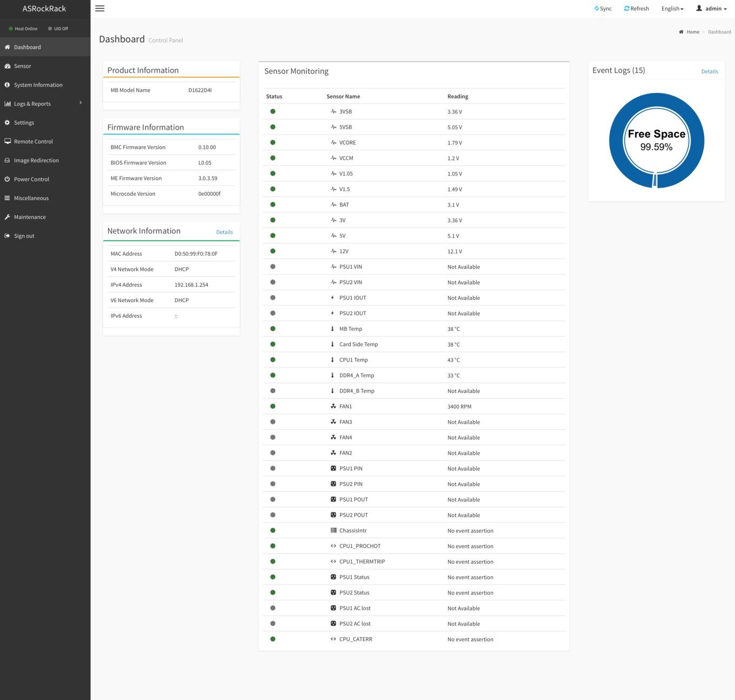Click the arrows icon next to CPU1_PROCHOT
The height and width of the screenshot is (700, 735).
333,546
